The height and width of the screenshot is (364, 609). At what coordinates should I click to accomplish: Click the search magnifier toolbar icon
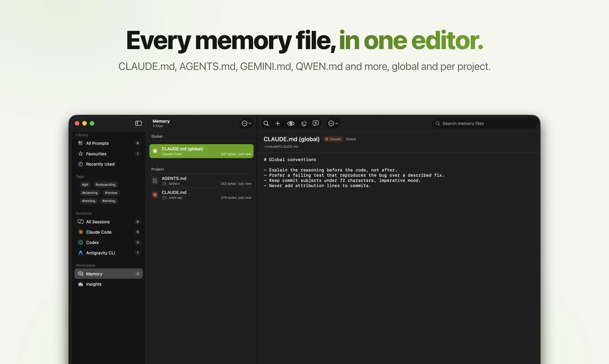point(266,123)
